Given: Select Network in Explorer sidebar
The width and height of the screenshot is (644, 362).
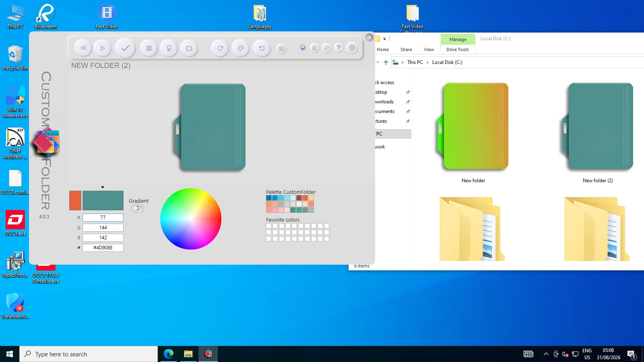Looking at the screenshot, I should click(x=380, y=147).
